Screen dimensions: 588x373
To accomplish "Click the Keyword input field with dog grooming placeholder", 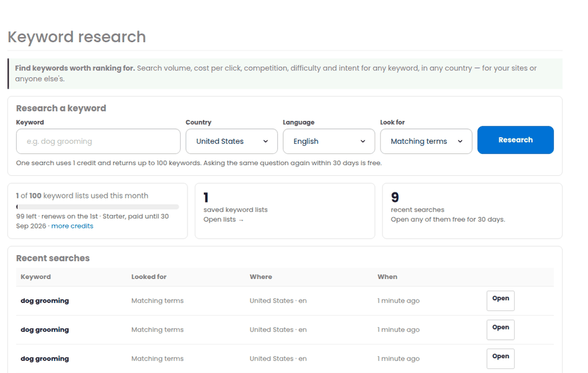I will coord(98,141).
